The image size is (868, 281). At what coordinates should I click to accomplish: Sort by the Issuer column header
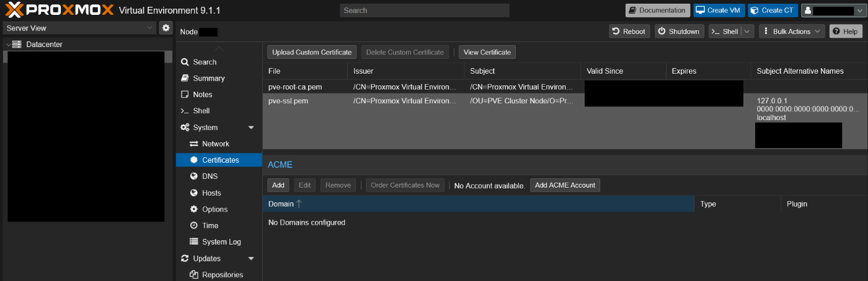405,71
